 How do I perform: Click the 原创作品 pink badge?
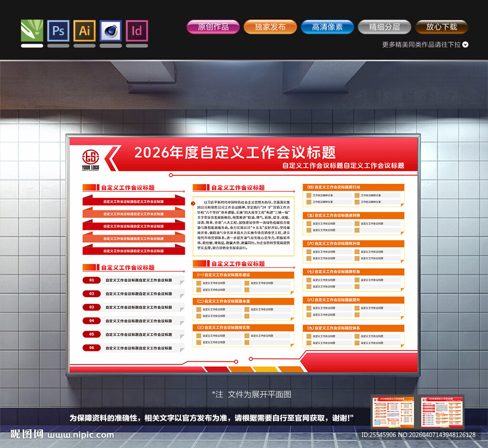tap(213, 27)
